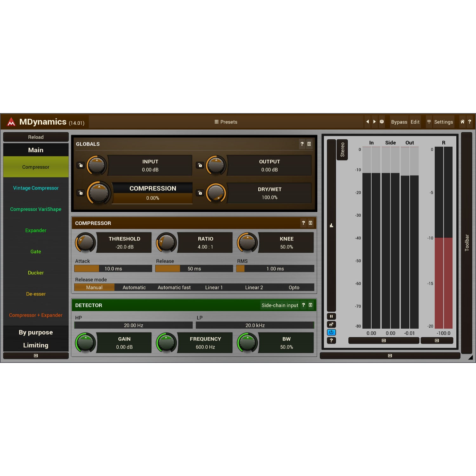Click the meters popup window icon

coord(331,324)
